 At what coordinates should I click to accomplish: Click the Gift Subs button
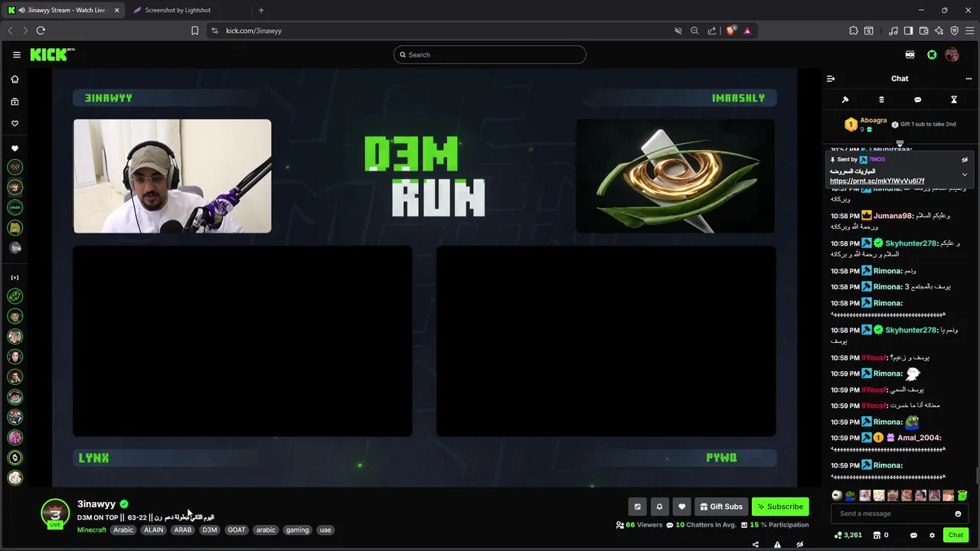coord(720,507)
